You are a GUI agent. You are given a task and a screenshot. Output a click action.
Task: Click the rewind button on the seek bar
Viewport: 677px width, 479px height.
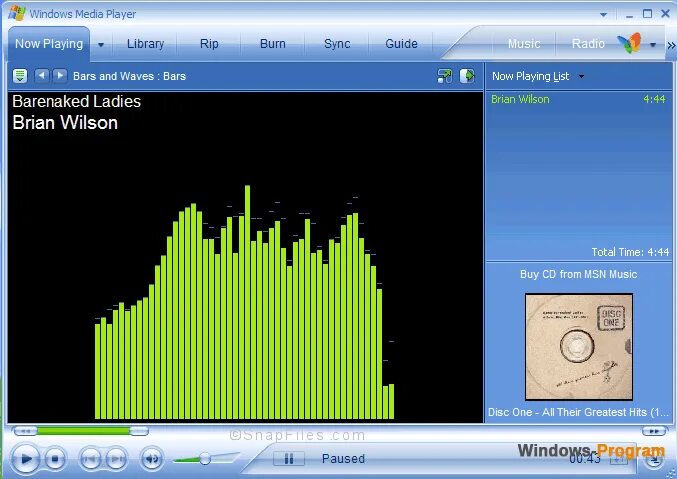coord(25,431)
